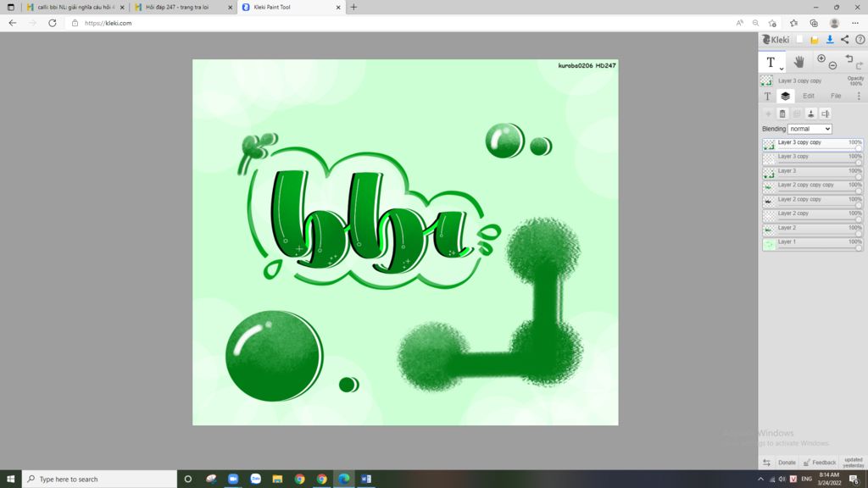Select the 'Layer 3' layer

pyautogui.click(x=813, y=173)
